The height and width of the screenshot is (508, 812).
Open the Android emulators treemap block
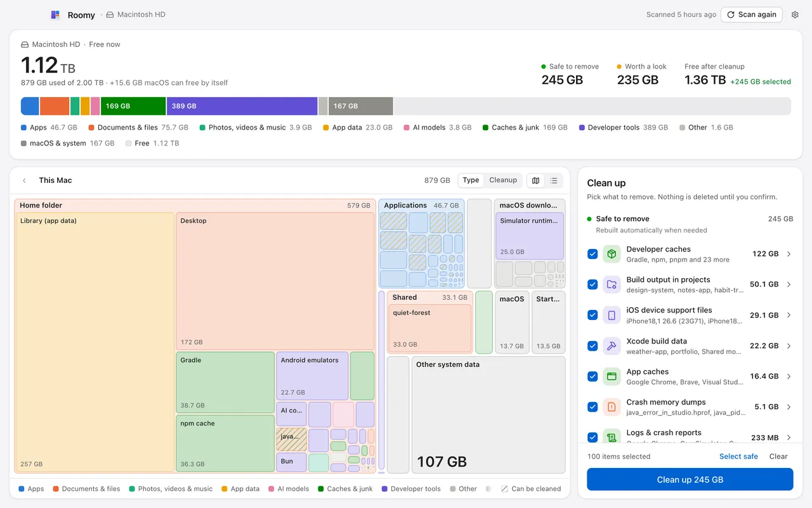[x=312, y=376]
